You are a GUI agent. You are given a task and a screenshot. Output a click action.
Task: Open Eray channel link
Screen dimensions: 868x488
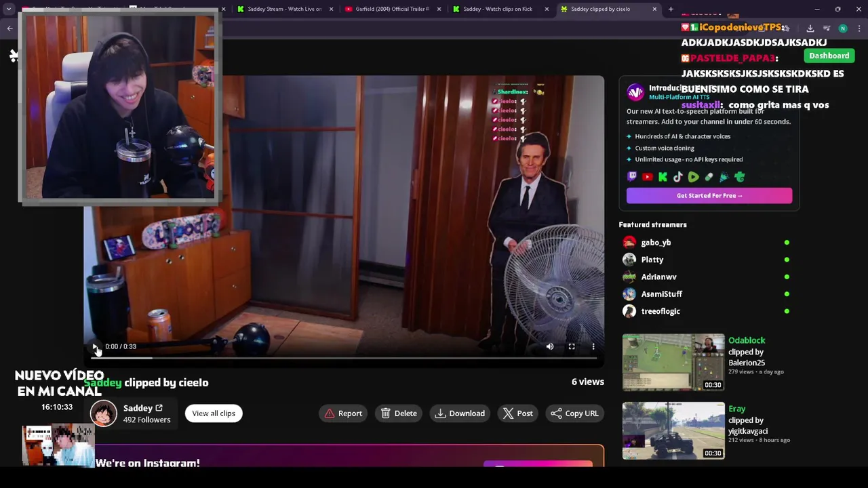coord(736,409)
